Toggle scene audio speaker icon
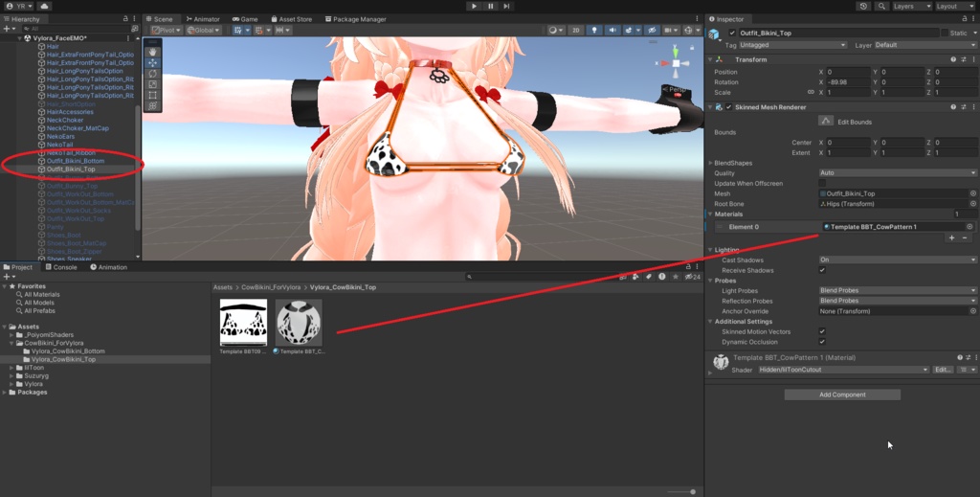980x497 pixels. pyautogui.click(x=612, y=30)
